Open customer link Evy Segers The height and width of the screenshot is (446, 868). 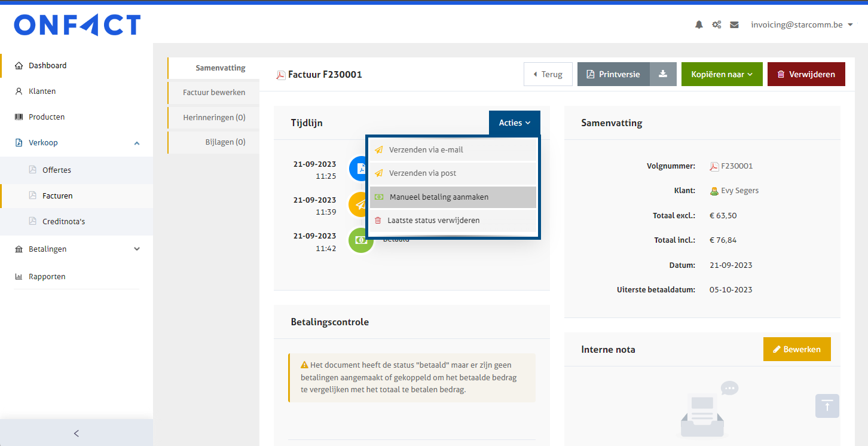tap(739, 191)
